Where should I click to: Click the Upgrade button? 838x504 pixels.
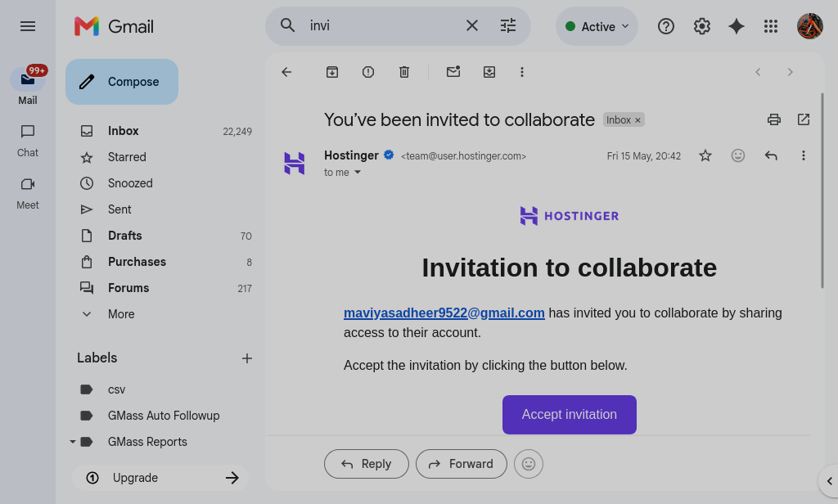click(x=160, y=478)
